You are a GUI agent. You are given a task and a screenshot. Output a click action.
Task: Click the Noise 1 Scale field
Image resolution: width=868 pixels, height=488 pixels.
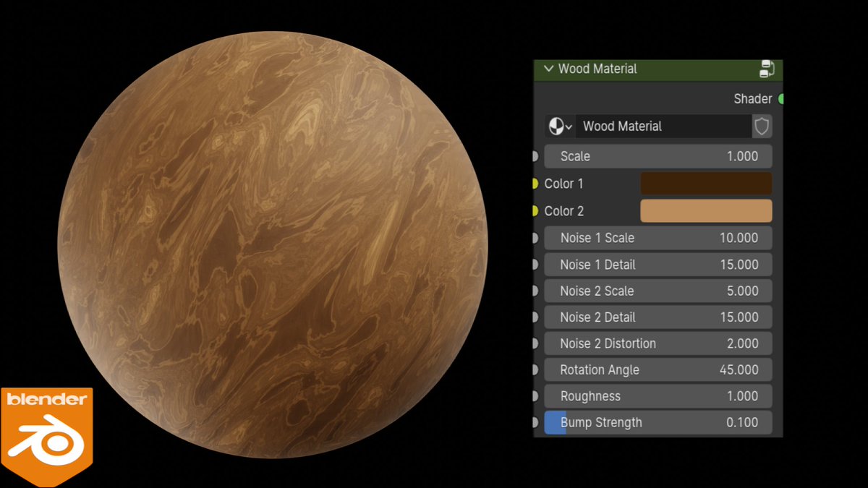658,238
